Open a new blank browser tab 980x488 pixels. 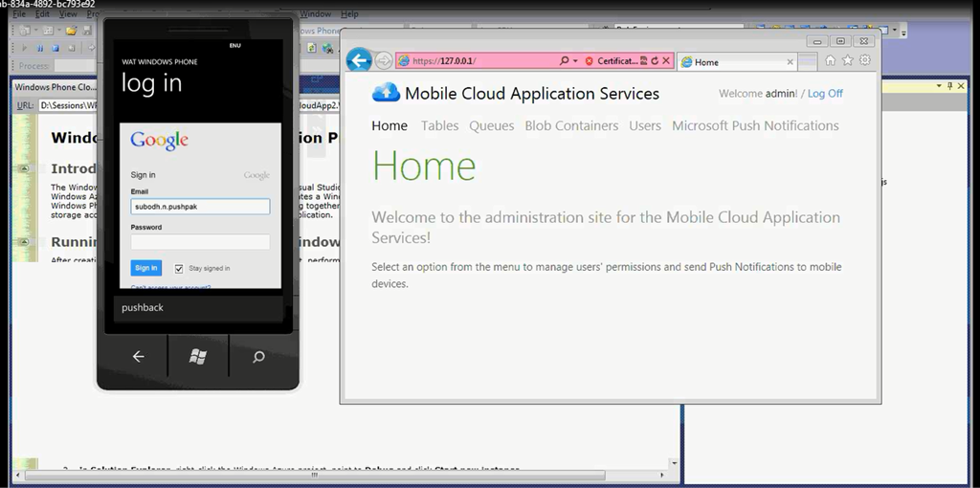click(808, 62)
